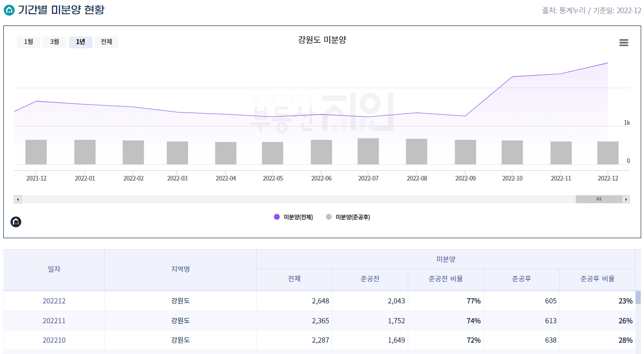Click the 준공전 column header
644x354 pixels.
click(x=370, y=280)
